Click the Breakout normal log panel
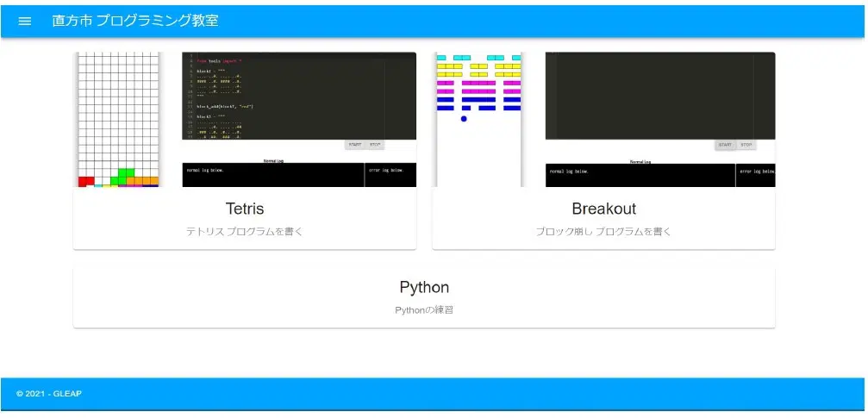This screenshot has height=418, width=868. pyautogui.click(x=640, y=175)
